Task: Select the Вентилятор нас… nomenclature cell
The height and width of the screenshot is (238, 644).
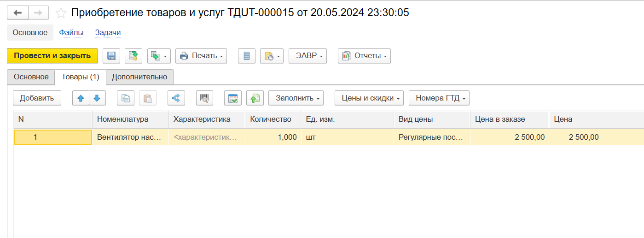Action: pos(130,137)
